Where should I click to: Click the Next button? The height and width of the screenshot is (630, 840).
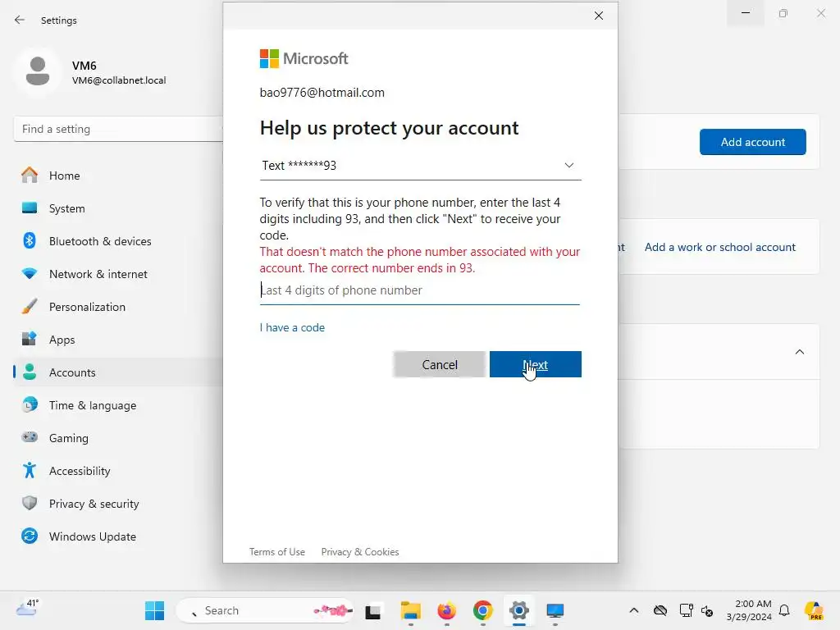click(x=535, y=364)
